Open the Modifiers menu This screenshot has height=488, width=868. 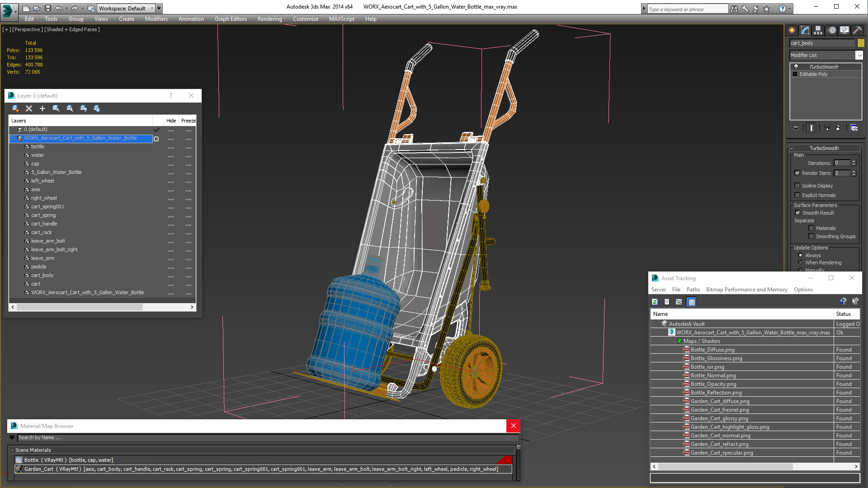(x=156, y=19)
